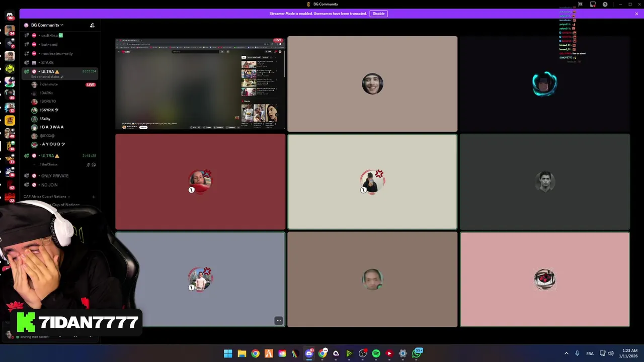The image size is (644, 362).
Task: Expand the BG Community server dropdown
Action: (47, 25)
